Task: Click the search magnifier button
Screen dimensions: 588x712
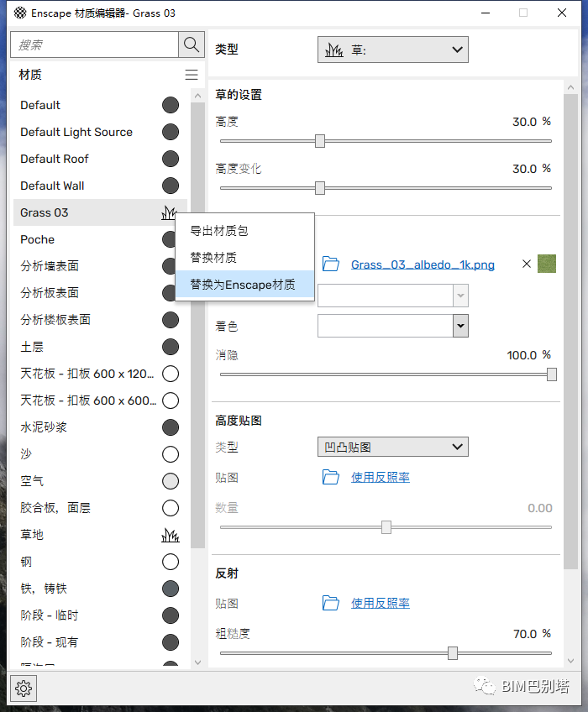Action: click(x=192, y=44)
